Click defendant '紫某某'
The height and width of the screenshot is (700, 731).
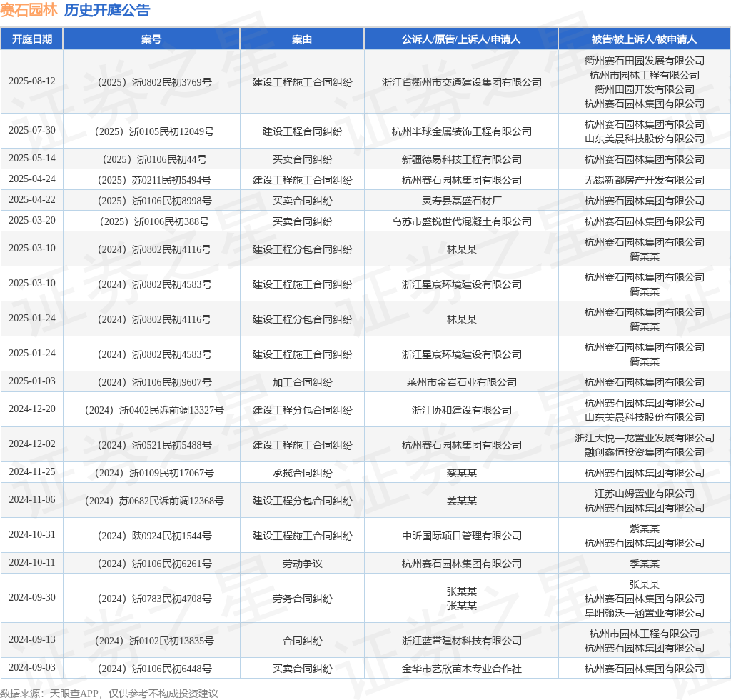tap(645, 529)
